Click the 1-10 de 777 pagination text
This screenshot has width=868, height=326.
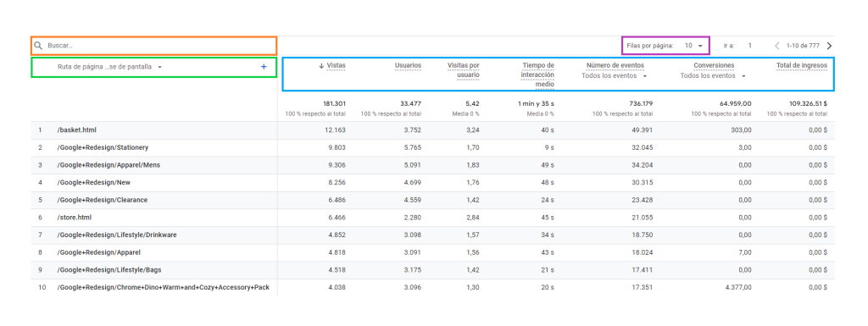tap(803, 46)
